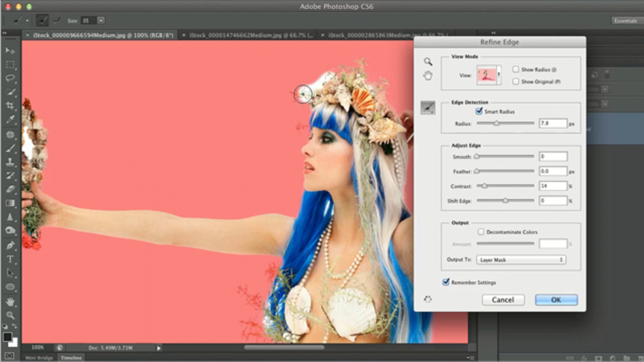The width and height of the screenshot is (644, 362).
Task: Select the Move tool
Action: 10,51
